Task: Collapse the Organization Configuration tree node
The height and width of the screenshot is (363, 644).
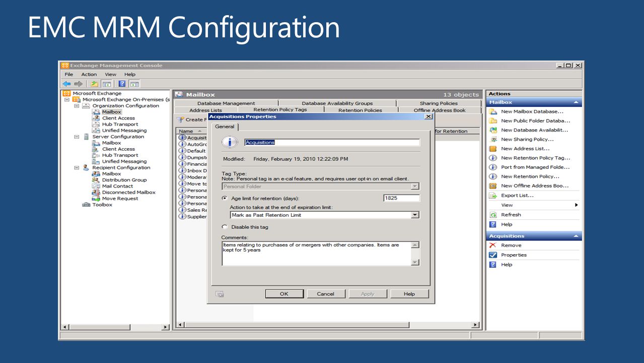Action: coord(77,106)
